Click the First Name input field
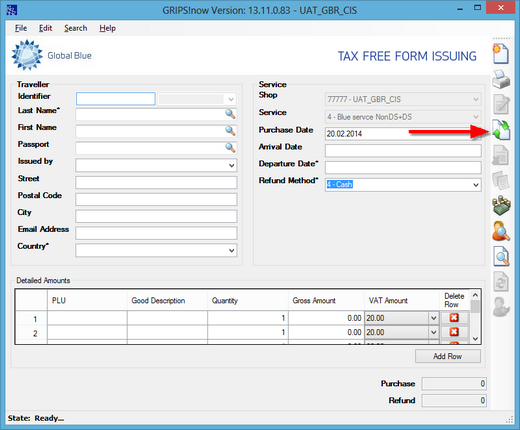The image size is (520, 430). pos(156,131)
